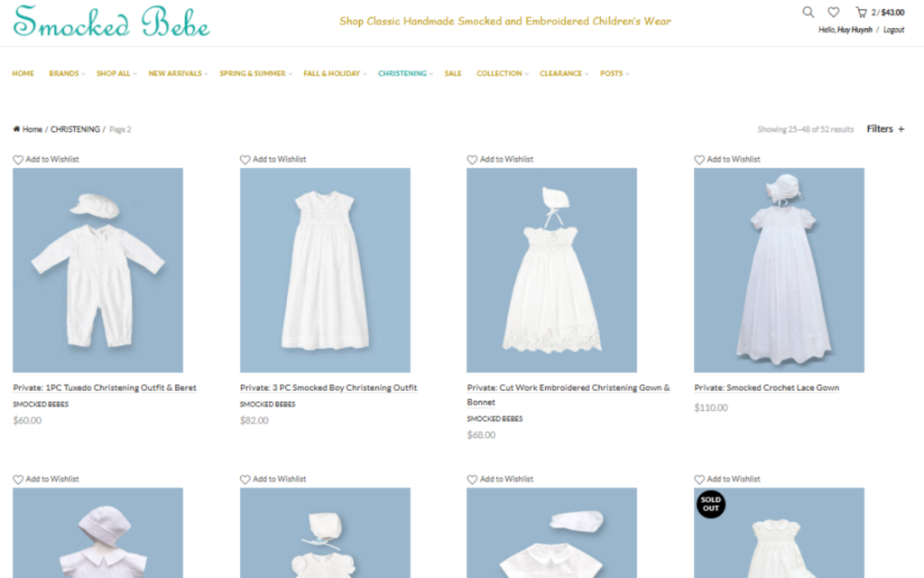Screen dimensions: 924x578
Task: Open the wishlist heart icon in the header
Action: pyautogui.click(x=833, y=12)
